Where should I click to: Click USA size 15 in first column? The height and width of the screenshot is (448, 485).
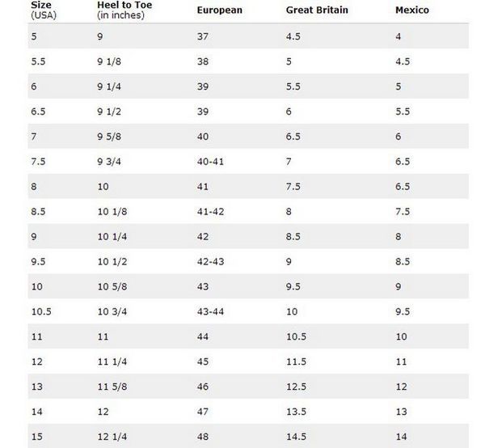[x=36, y=437]
